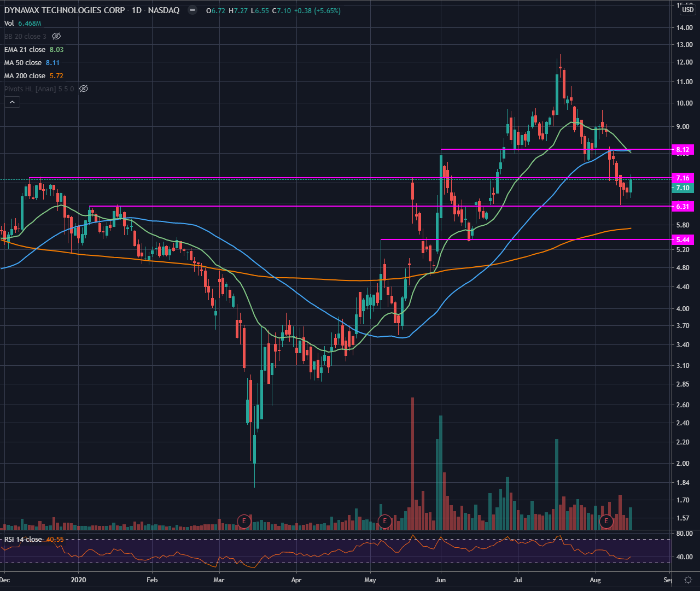Select the EMA 21 close indicator legend
The image size is (700, 591).
25,50
